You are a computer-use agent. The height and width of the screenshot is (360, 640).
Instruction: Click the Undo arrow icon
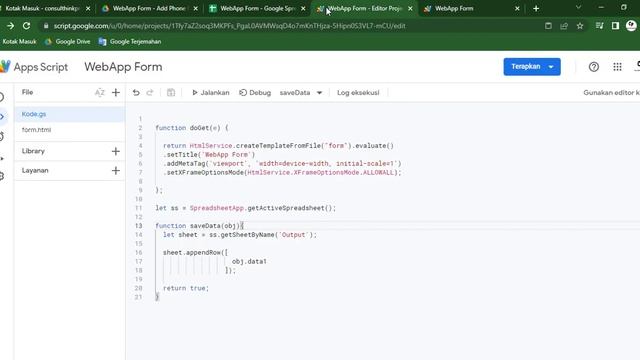(x=136, y=93)
